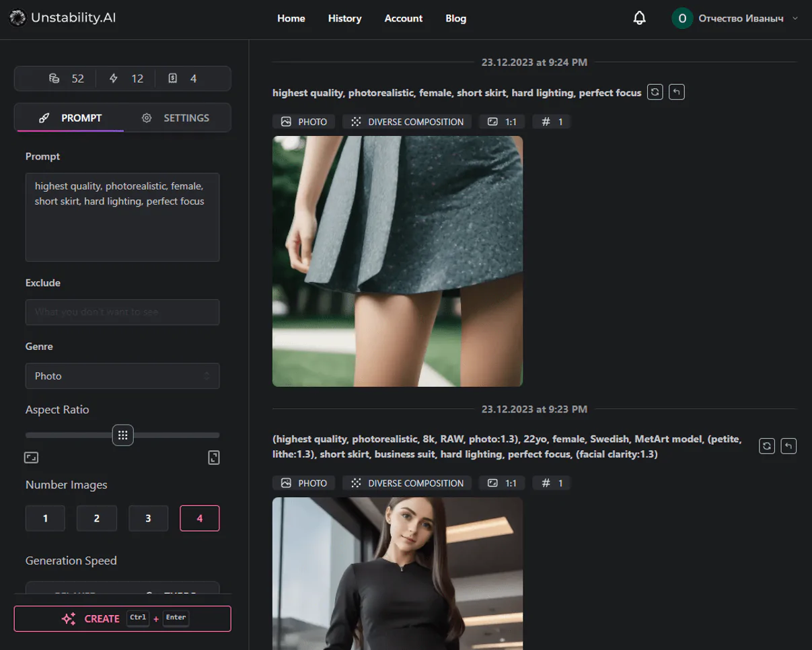Open the woman in black top image
This screenshot has height=650, width=812.
(398, 573)
